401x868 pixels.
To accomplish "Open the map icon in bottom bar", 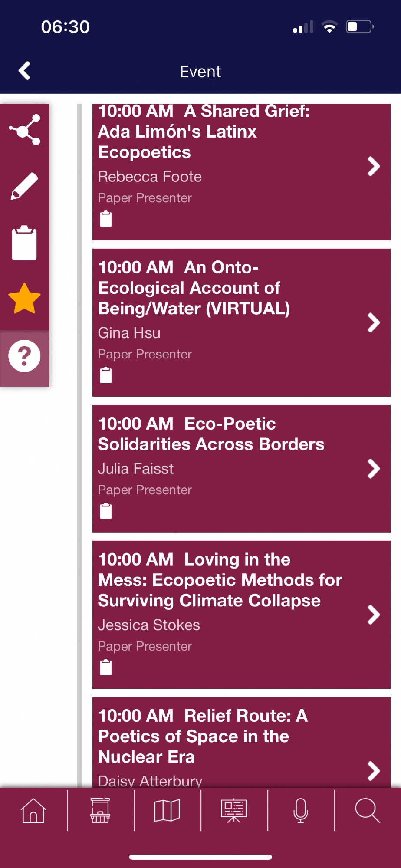I will point(167,810).
